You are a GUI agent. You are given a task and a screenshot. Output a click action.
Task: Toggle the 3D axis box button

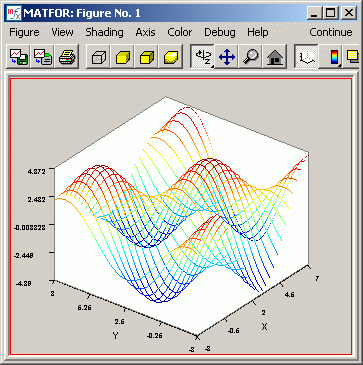306,56
